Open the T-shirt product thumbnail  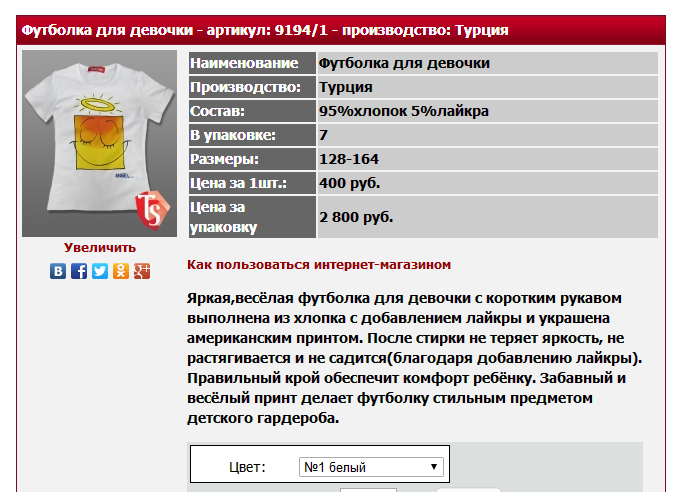99,144
